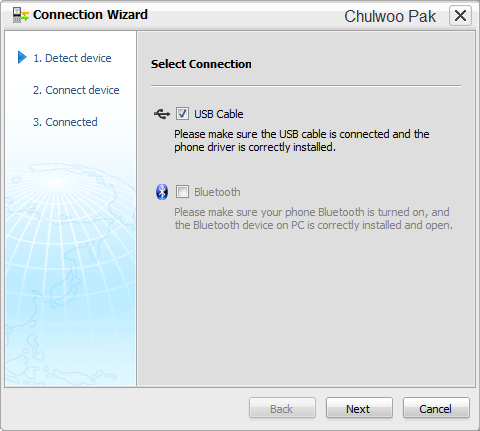The image size is (480, 431).
Task: Click the USB symbol icon
Action: [162, 114]
